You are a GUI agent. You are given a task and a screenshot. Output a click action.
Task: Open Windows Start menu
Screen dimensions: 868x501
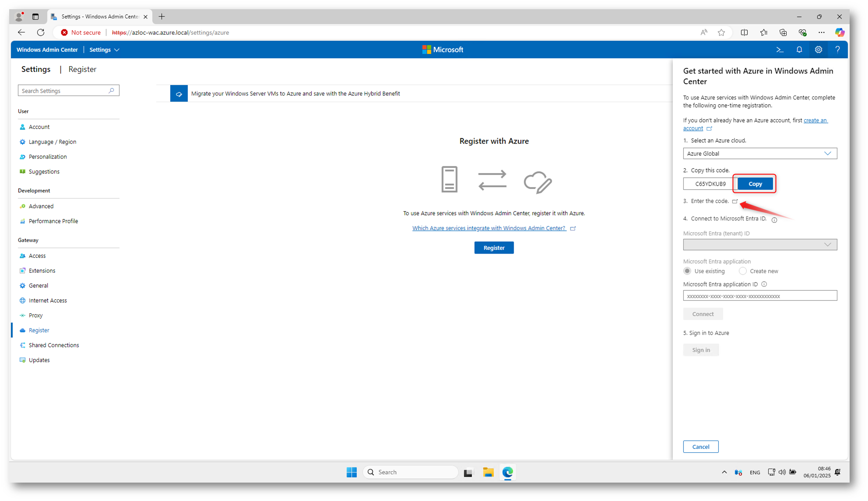click(351, 472)
